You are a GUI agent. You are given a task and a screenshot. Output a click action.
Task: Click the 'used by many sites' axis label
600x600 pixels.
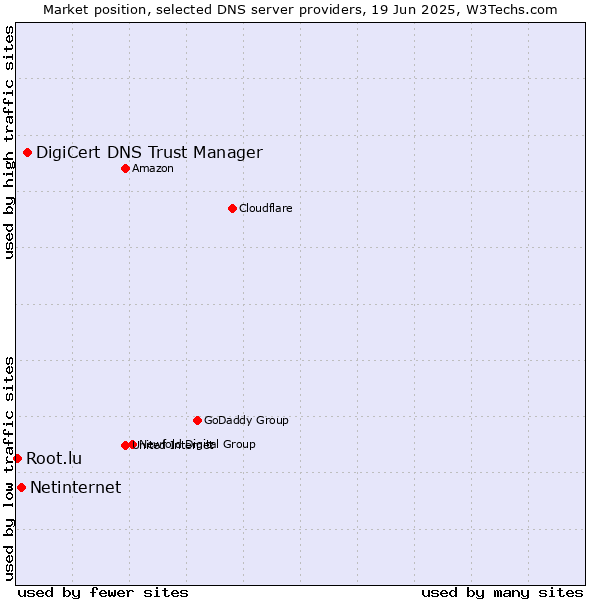click(x=502, y=593)
